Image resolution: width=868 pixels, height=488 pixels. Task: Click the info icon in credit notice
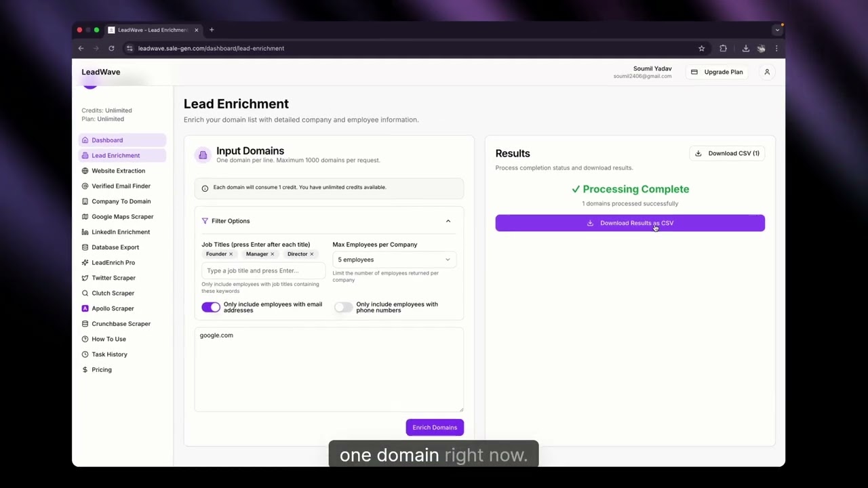coord(205,188)
